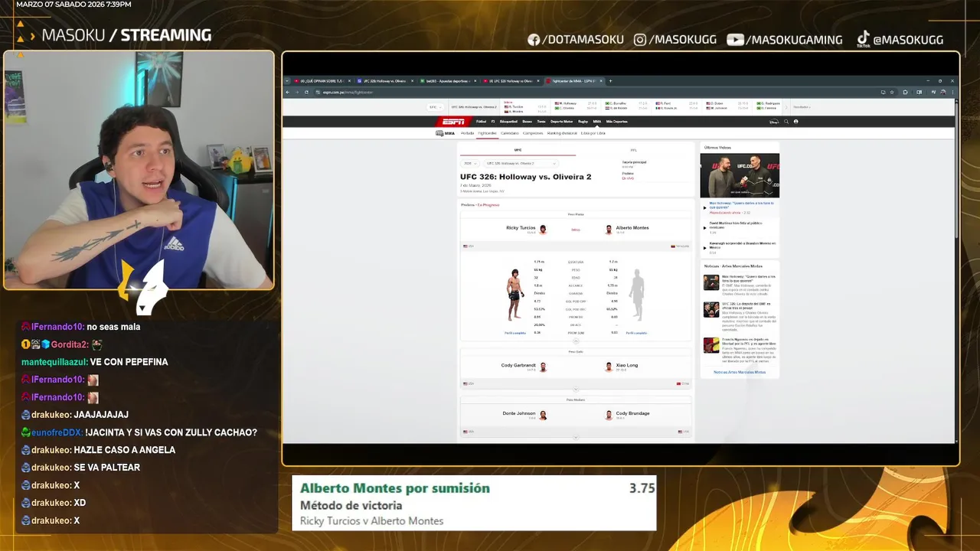980x551 pixels.
Task: Open the ESPN user profile icon
Action: 795,122
